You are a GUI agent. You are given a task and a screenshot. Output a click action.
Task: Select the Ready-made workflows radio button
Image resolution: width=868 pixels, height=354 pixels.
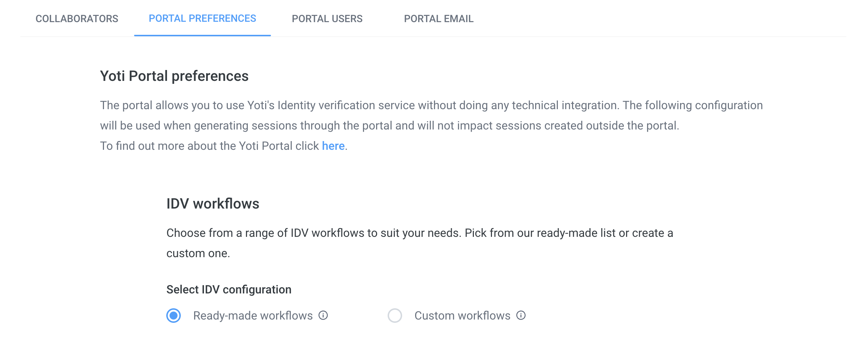point(174,316)
